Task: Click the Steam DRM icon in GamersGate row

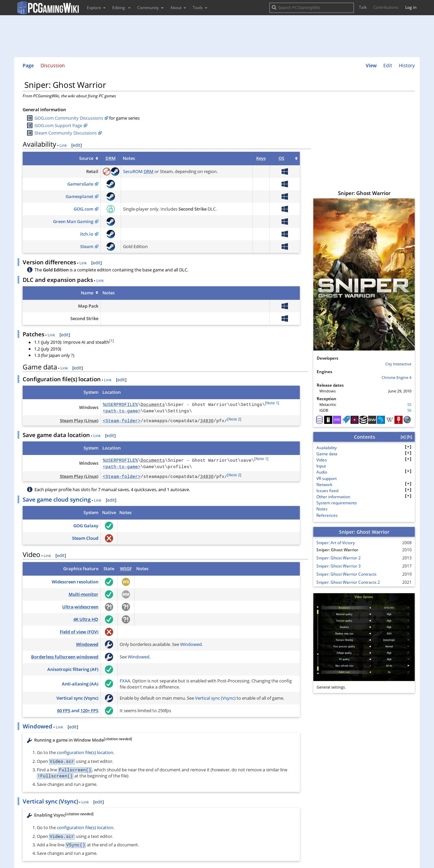Action: [x=111, y=184]
